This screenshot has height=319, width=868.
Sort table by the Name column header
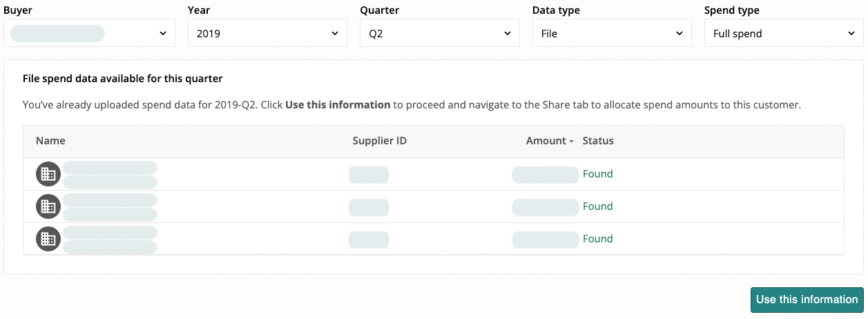click(50, 141)
